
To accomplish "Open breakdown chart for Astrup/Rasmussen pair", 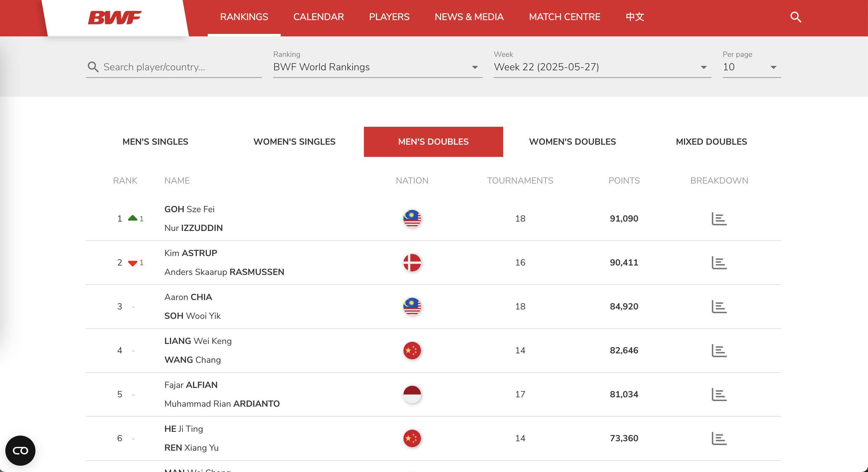I will (719, 263).
